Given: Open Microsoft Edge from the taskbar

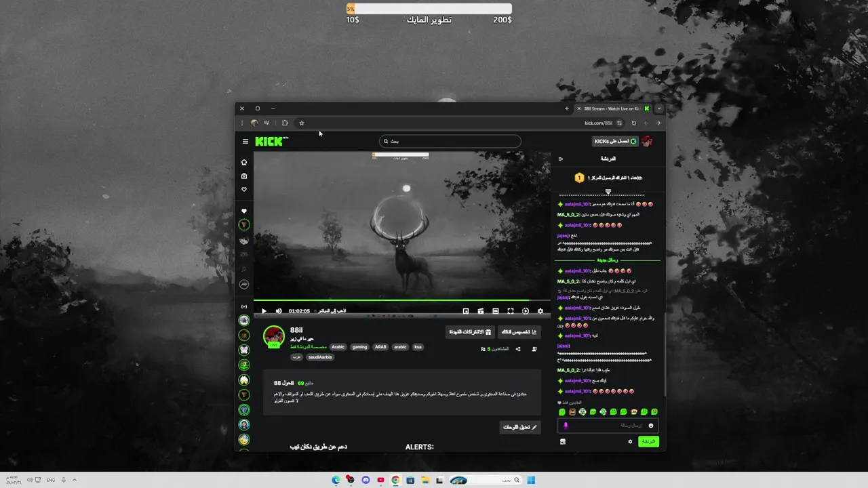Looking at the screenshot, I should point(336,480).
